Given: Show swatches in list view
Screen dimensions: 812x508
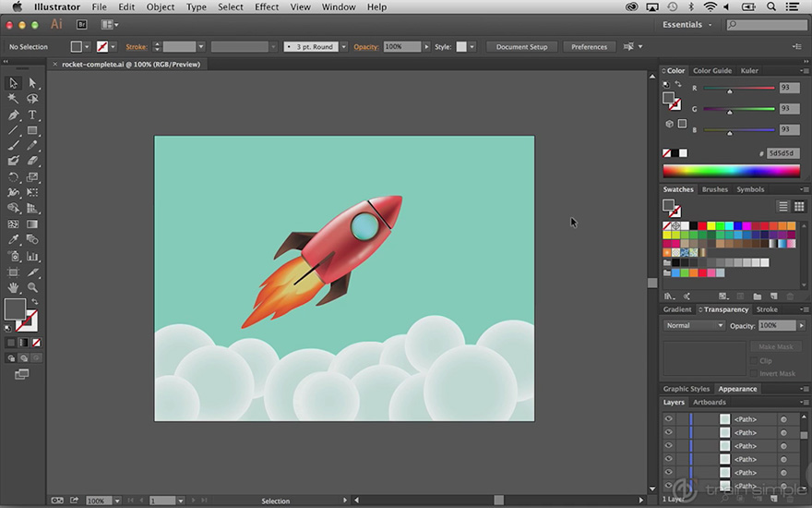Looking at the screenshot, I should click(783, 206).
